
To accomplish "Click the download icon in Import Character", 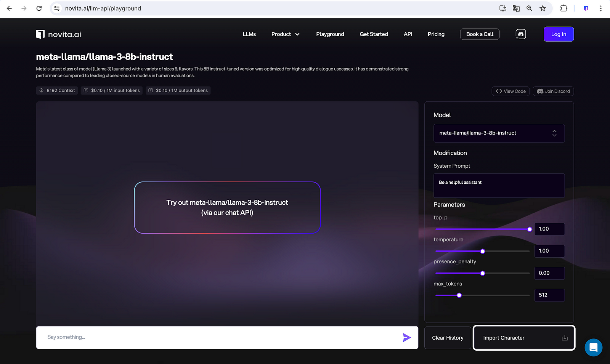I will tap(565, 338).
